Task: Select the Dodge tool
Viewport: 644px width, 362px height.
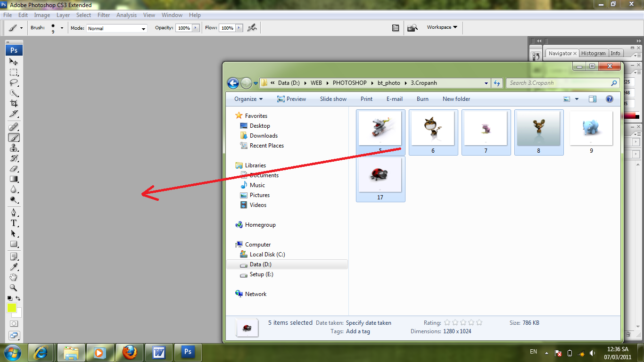Action: tap(14, 200)
